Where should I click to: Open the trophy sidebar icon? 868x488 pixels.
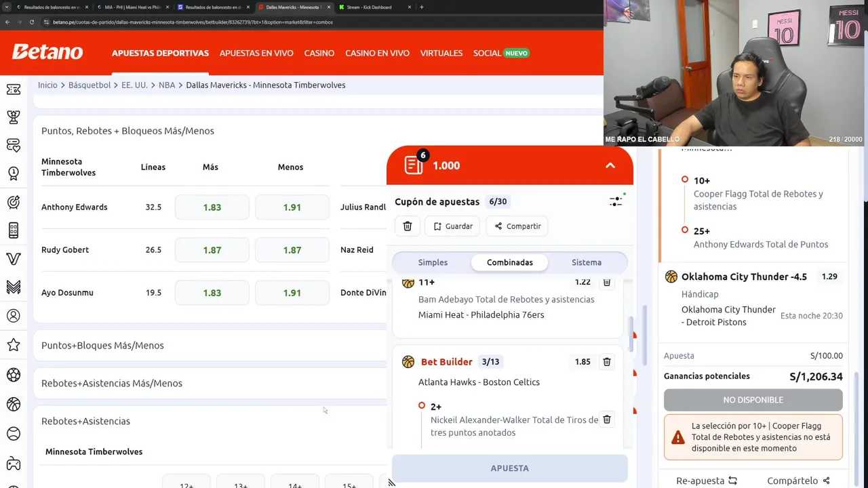point(14,117)
